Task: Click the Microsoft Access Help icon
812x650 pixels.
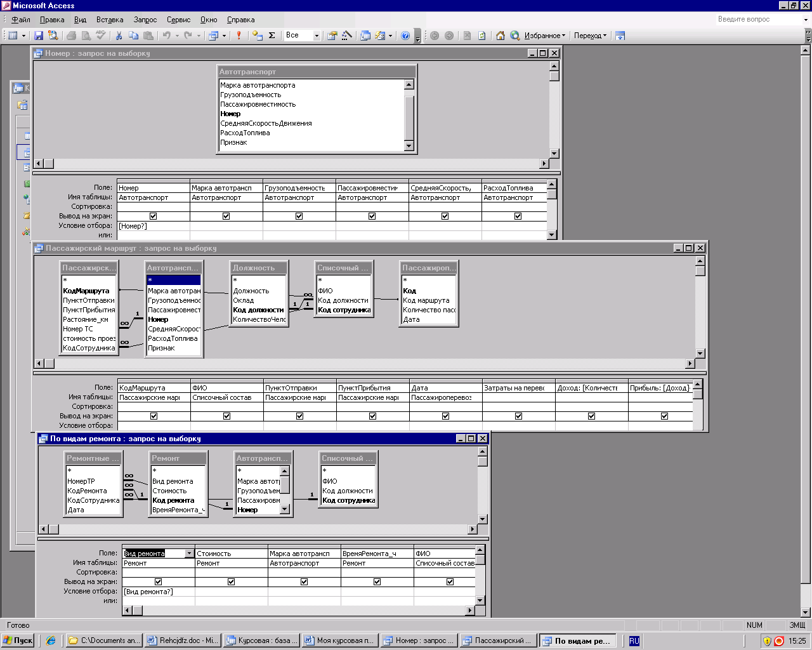Action: coord(405,36)
